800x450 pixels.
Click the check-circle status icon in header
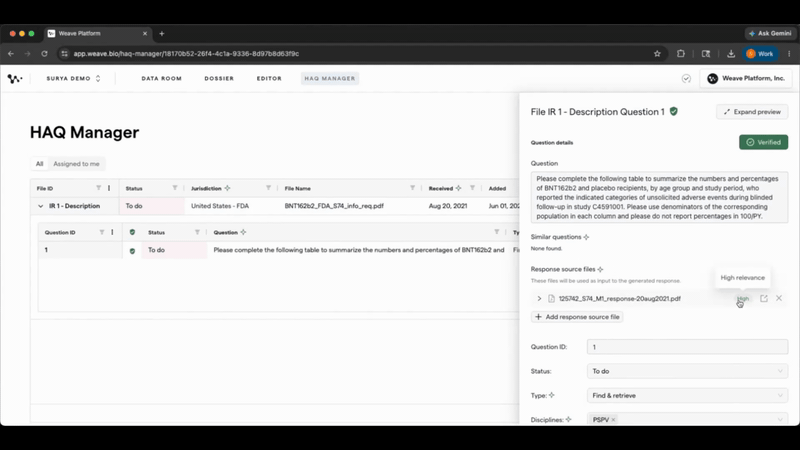[686, 79]
